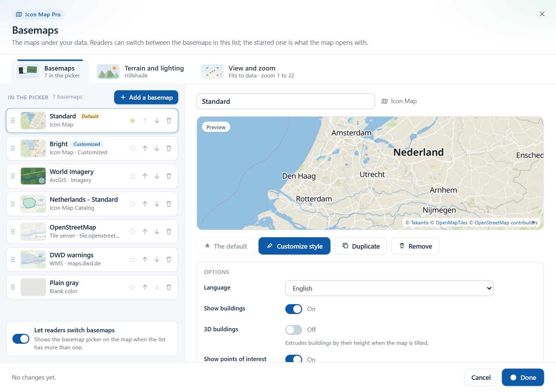The width and height of the screenshot is (556, 392).
Task: Delete the OpenStreetMap basemap
Action: [x=169, y=232]
